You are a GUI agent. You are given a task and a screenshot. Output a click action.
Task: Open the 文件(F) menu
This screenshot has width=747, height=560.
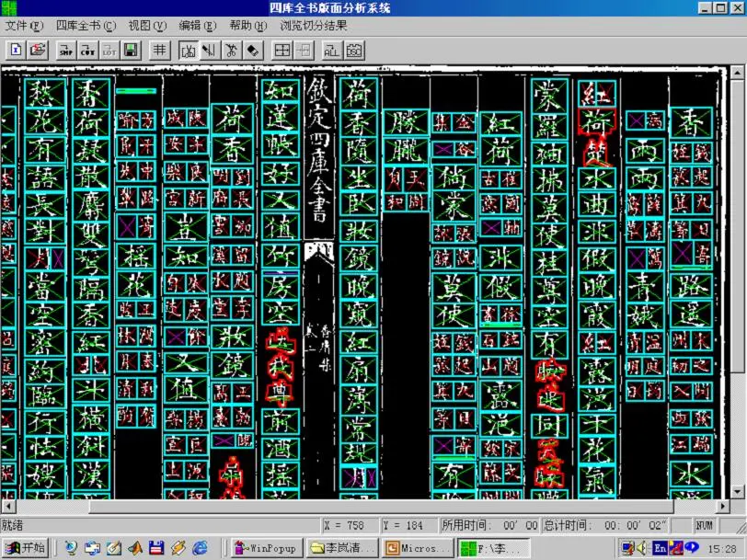(24, 26)
